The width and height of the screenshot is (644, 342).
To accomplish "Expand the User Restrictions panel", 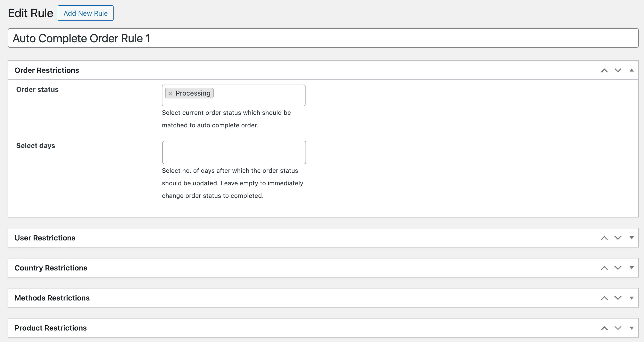I will (632, 238).
